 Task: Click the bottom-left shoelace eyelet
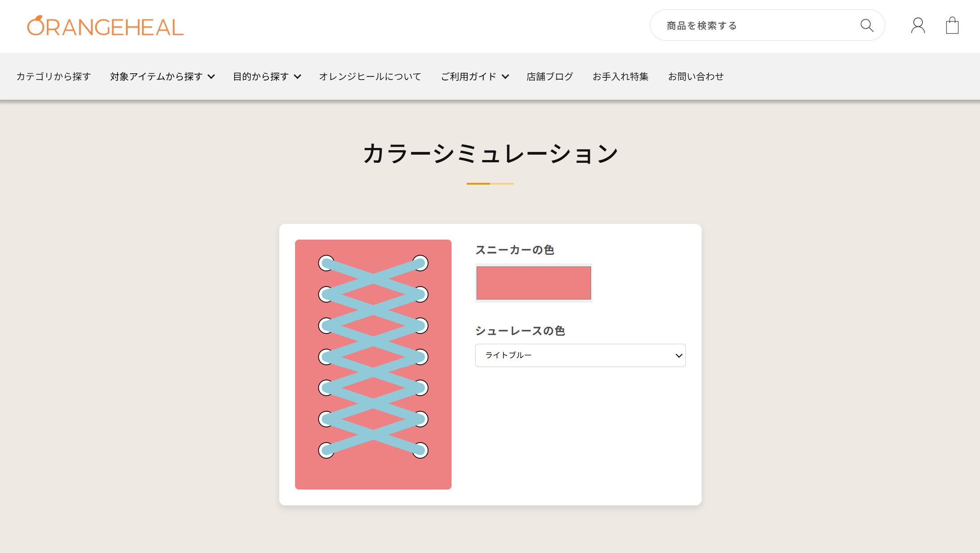[x=326, y=450]
